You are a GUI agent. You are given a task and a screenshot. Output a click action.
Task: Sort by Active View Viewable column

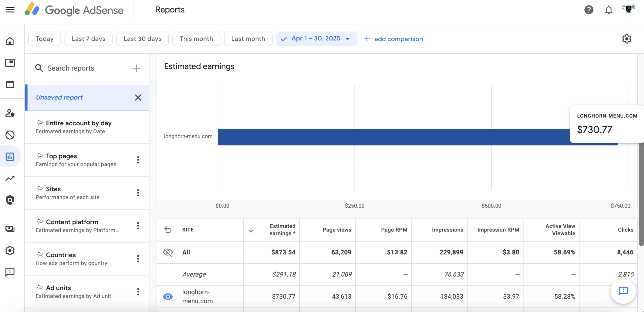[560, 229]
